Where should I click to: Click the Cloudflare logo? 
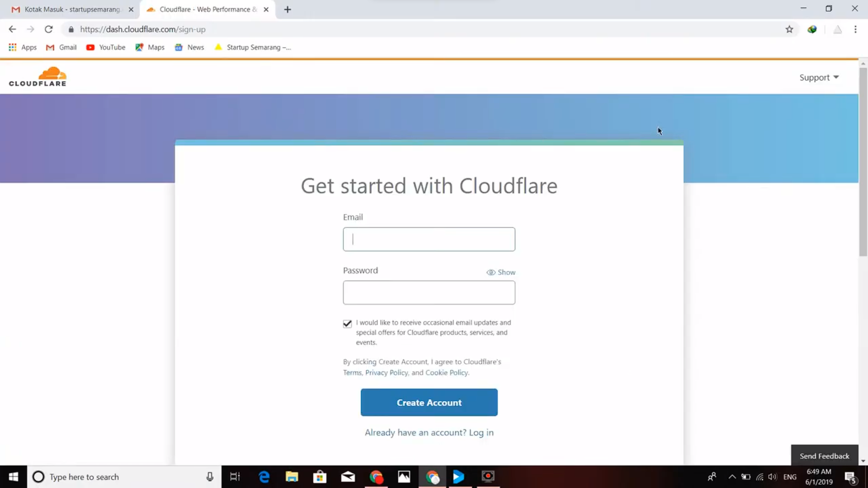(38, 76)
